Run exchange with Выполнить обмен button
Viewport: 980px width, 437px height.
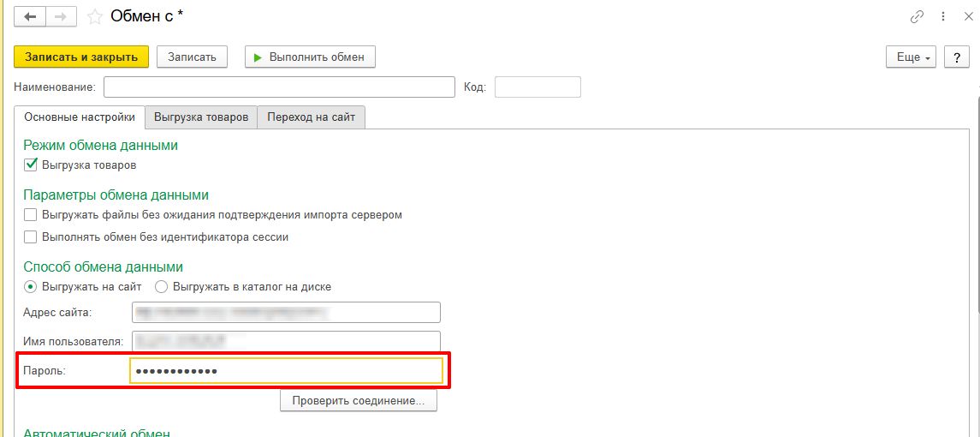(x=310, y=57)
